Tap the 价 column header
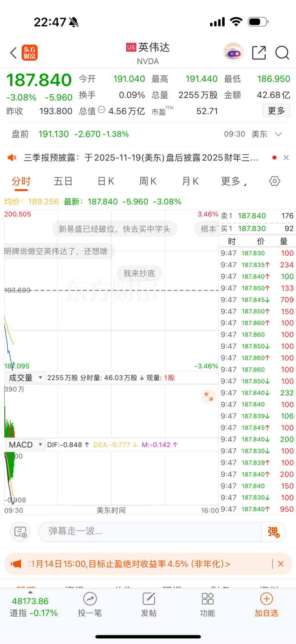 pos(261,241)
